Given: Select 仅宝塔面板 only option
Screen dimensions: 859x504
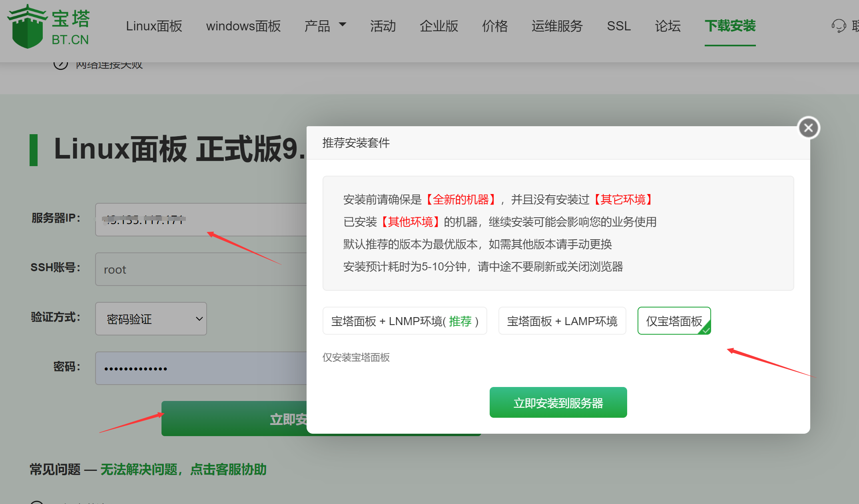Looking at the screenshot, I should click(674, 321).
